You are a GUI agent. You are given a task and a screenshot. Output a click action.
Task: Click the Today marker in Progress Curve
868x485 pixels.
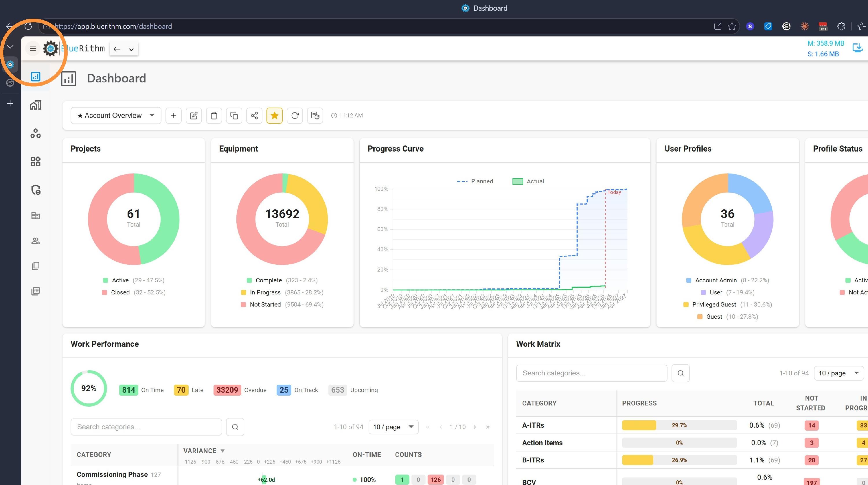click(614, 192)
